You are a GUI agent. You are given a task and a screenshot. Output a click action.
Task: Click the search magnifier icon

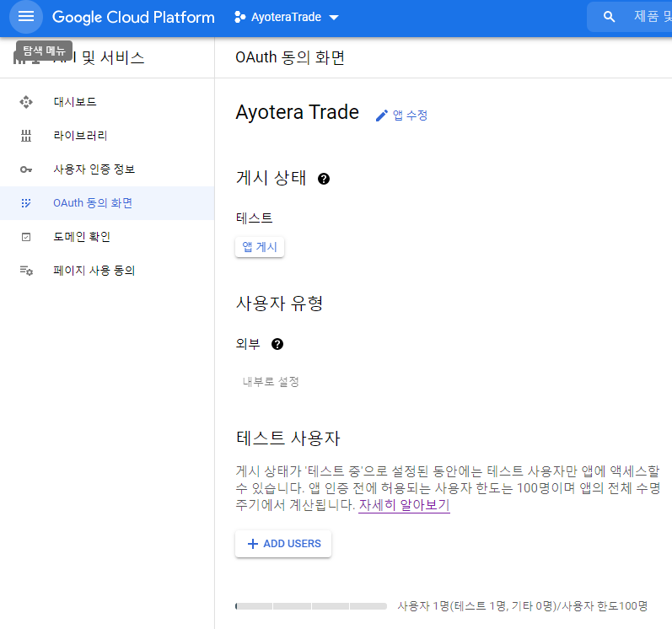point(609,17)
